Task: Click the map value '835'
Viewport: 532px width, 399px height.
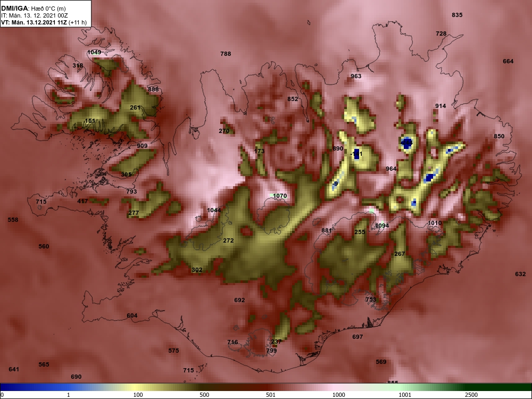Action: point(458,15)
